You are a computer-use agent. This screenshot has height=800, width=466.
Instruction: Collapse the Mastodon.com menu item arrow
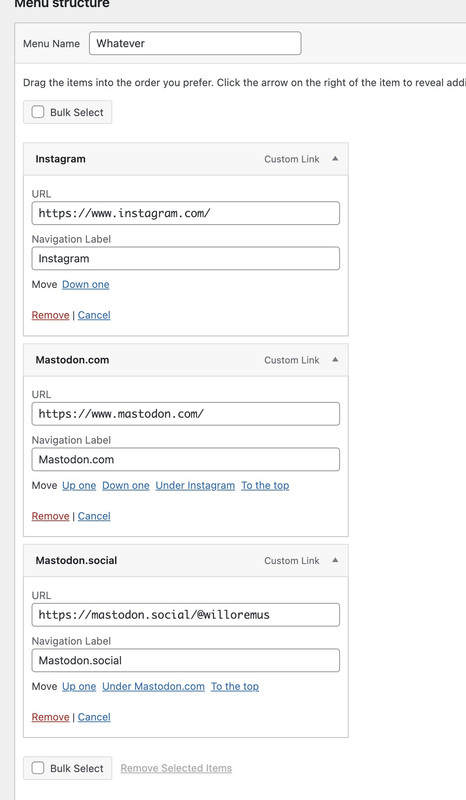tap(335, 360)
